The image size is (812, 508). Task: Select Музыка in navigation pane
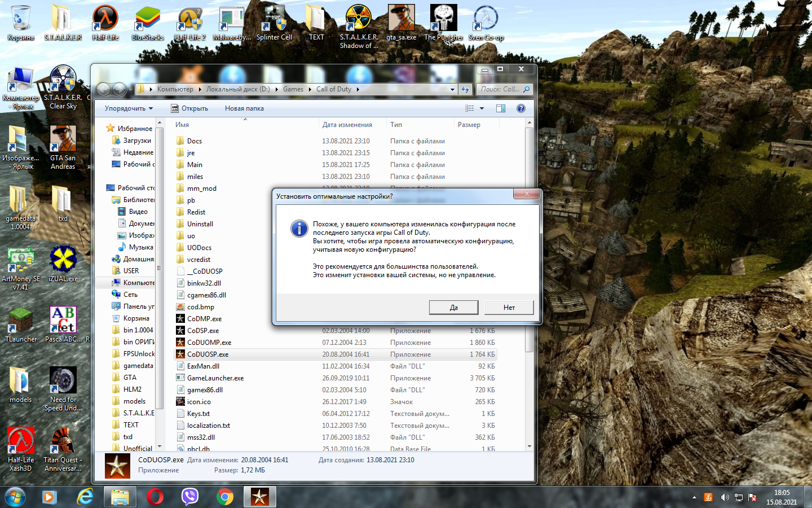[x=141, y=247]
